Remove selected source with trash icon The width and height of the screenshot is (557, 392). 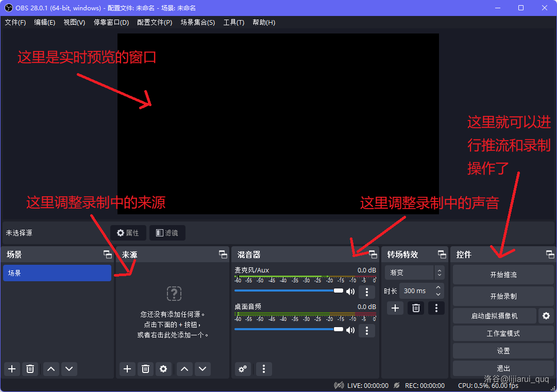click(145, 369)
